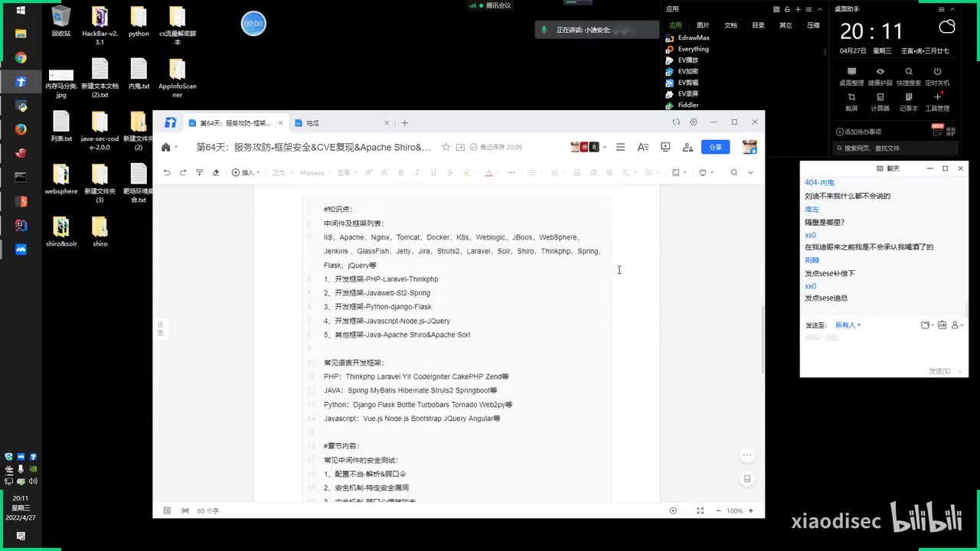Zoom in with plus in status bar
980x551 pixels.
(x=751, y=510)
